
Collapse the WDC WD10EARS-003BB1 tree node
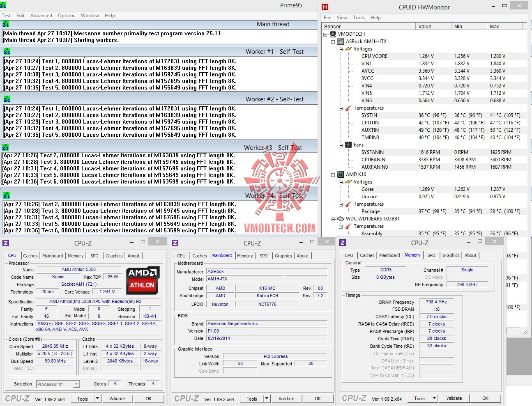tap(333, 219)
